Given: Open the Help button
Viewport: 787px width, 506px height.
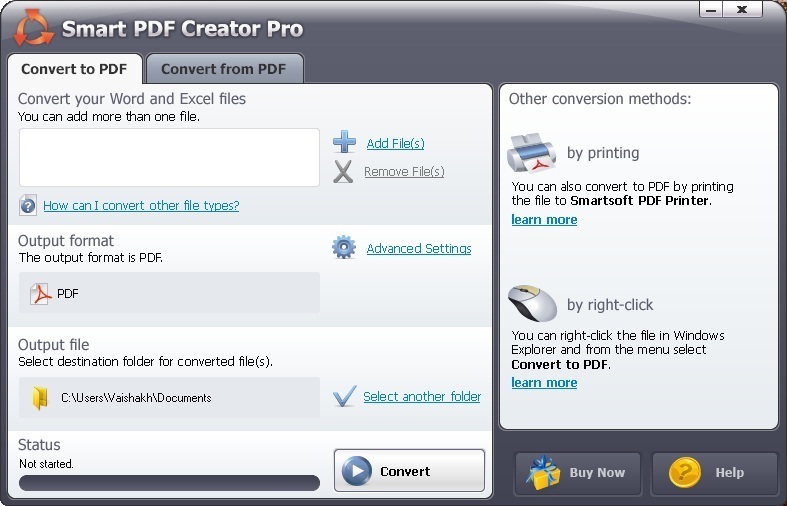Looking at the screenshot, I should [714, 473].
